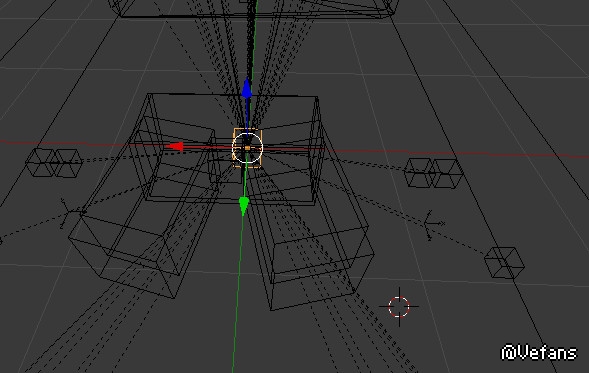The width and height of the screenshot is (589, 373).
Task: Select the inner cube of the left pair
Action: tap(68, 163)
